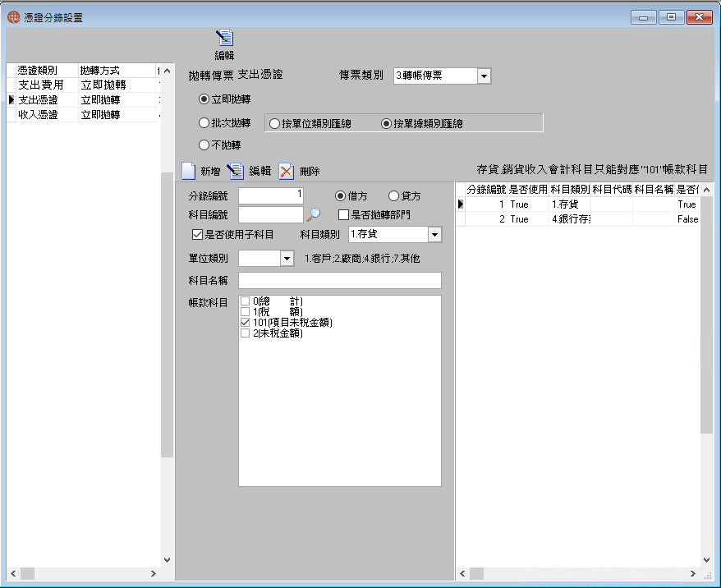Screen dimensions: 721x588
Task: Click entries grid horizontal left arrow
Action: (x=462, y=573)
